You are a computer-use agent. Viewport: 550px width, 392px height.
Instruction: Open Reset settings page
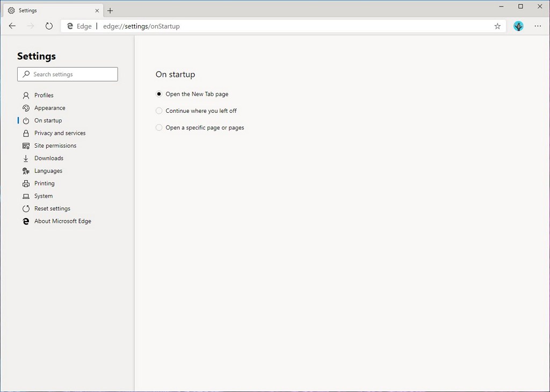pyautogui.click(x=52, y=209)
